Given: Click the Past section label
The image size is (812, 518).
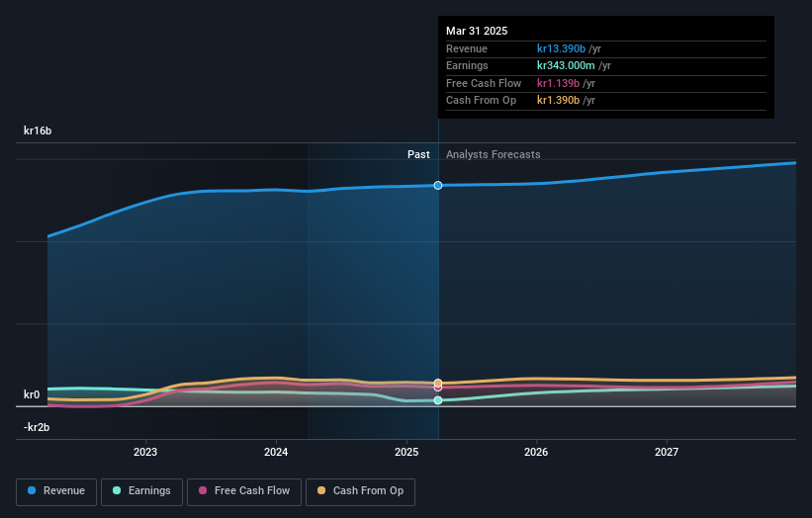Looking at the screenshot, I should pos(418,154).
